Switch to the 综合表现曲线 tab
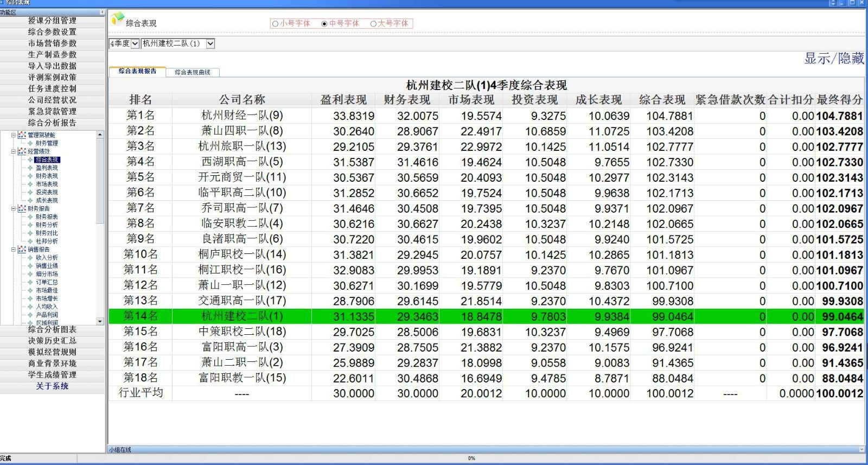Image resolution: width=868 pixels, height=465 pixels. 193,72
